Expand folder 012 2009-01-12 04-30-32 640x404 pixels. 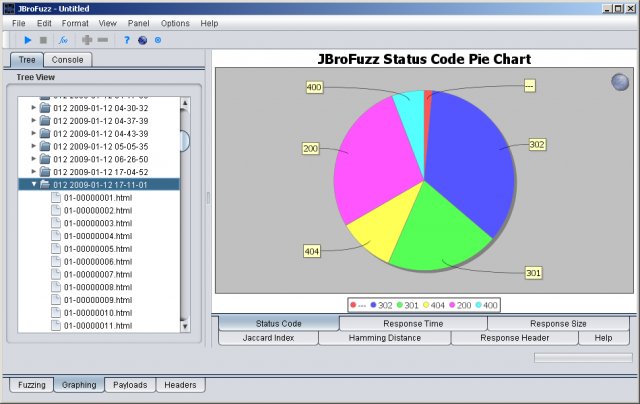pos(34,108)
